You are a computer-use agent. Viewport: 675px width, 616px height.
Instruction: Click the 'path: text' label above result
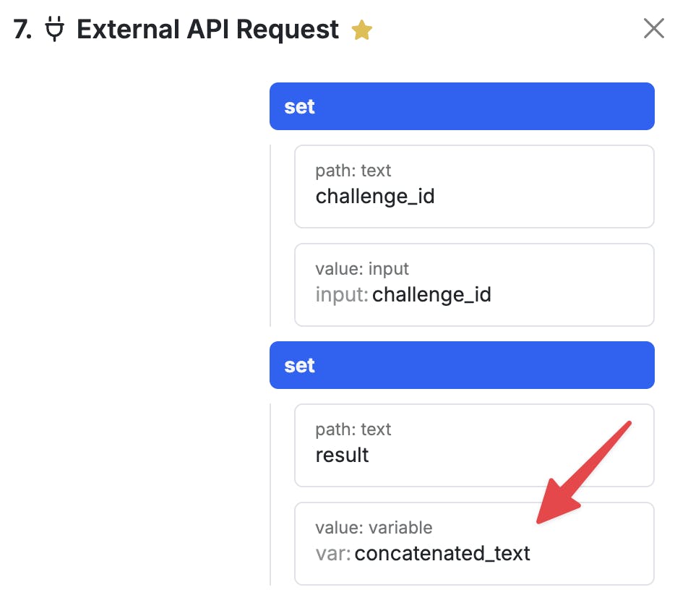(353, 429)
